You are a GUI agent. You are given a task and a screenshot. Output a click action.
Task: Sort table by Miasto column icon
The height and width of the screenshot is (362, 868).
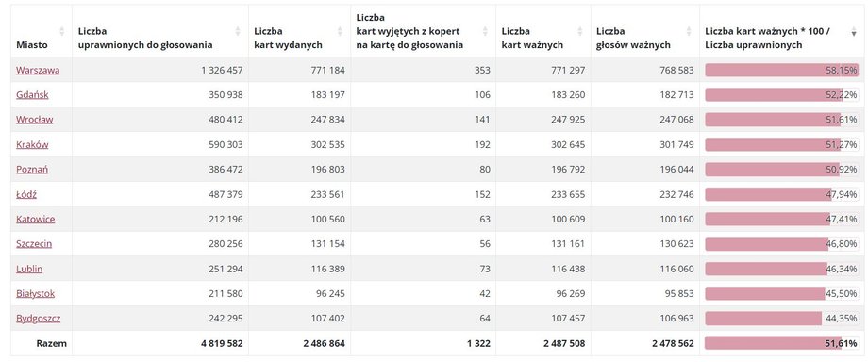point(62,31)
